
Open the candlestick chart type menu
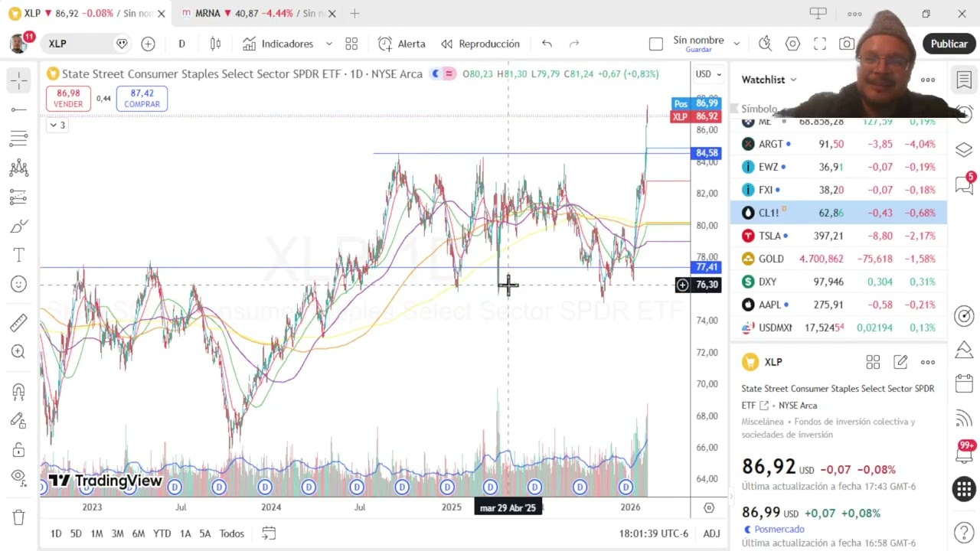coord(215,44)
